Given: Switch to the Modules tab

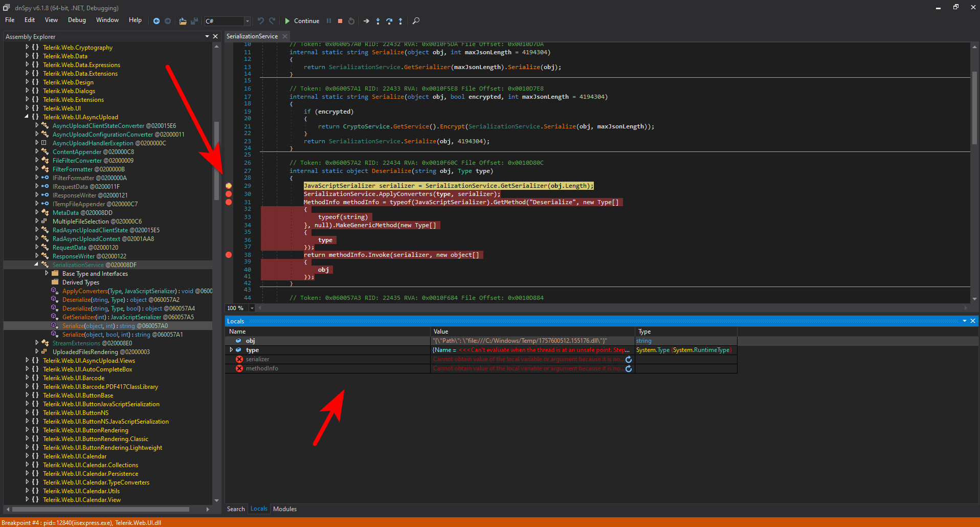Looking at the screenshot, I should tap(284, 509).
